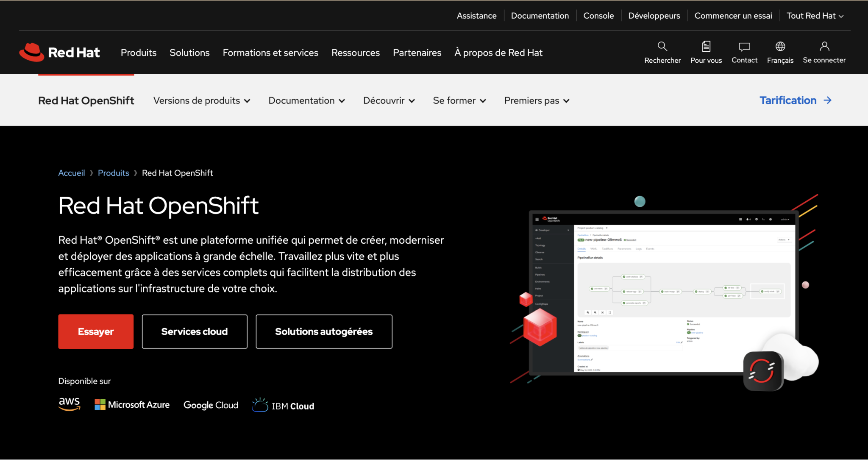868x476 pixels.
Task: Open Formations et services menu
Action: coord(270,53)
